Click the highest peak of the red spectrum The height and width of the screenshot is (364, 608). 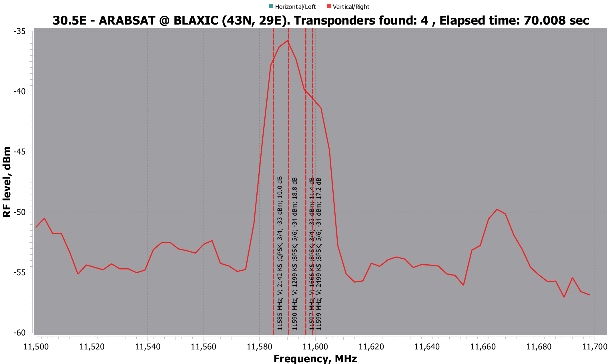(x=288, y=41)
